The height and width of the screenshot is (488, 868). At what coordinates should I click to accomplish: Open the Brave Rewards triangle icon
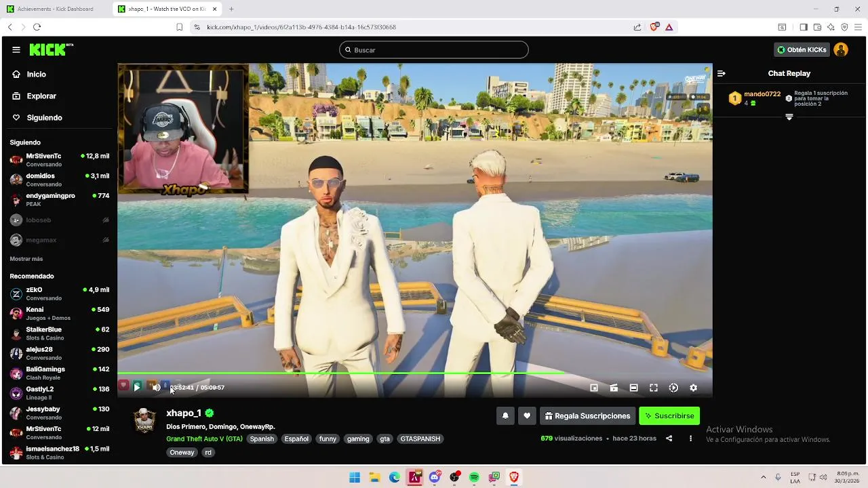pyautogui.click(x=669, y=27)
